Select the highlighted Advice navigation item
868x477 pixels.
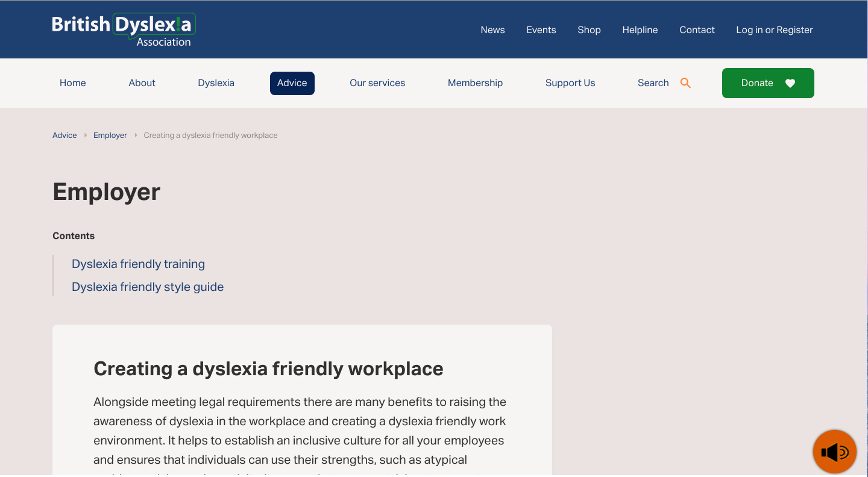coord(292,83)
